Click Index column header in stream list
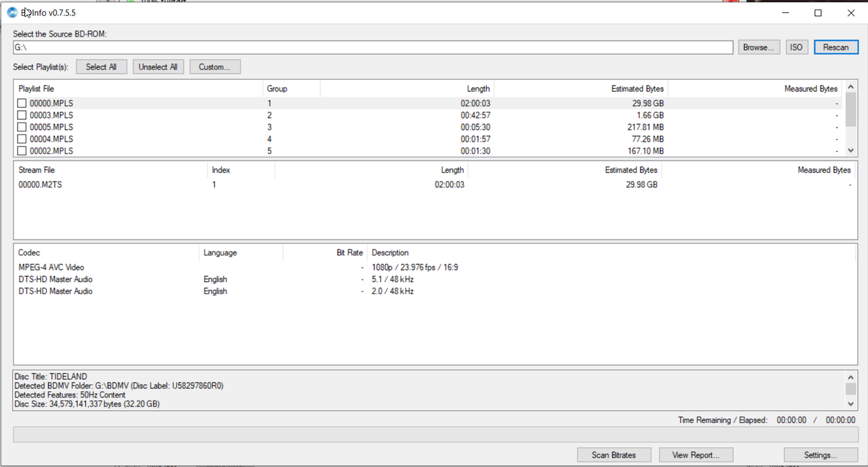 coord(241,170)
